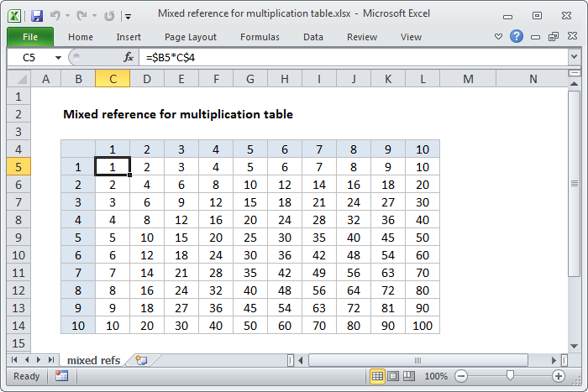Click cell G9 containing 25

(x=250, y=238)
